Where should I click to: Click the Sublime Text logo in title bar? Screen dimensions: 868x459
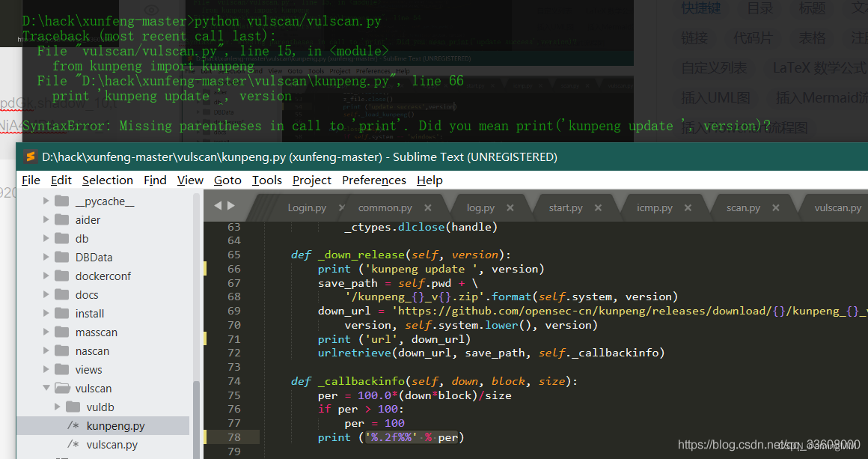pyautogui.click(x=31, y=156)
